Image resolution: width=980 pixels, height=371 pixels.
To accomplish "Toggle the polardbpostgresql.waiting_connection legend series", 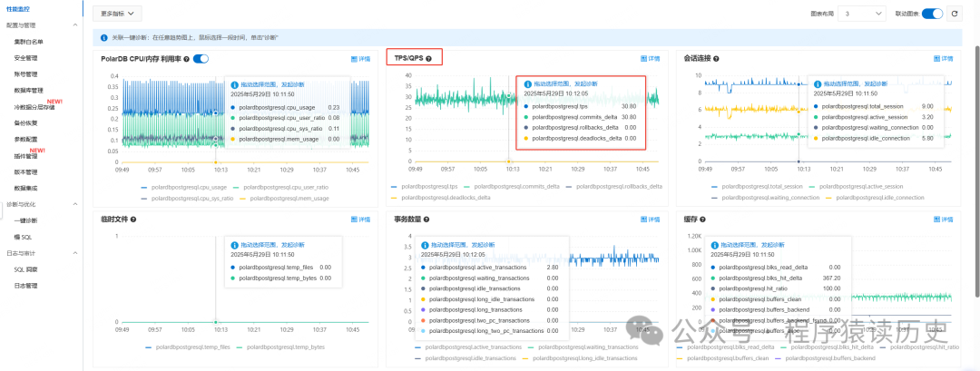I will (766, 198).
